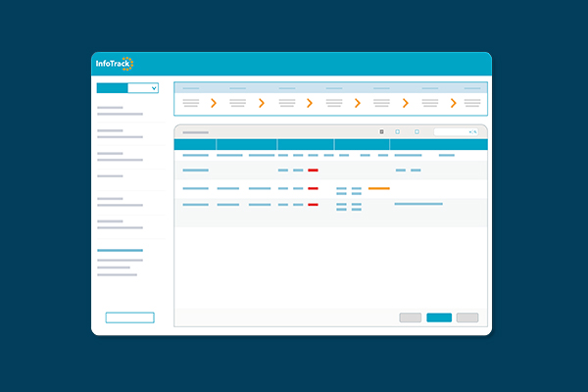Screen dimensions: 588x392
Task: Click the InfoTrack logo in the header
Action: pos(114,65)
